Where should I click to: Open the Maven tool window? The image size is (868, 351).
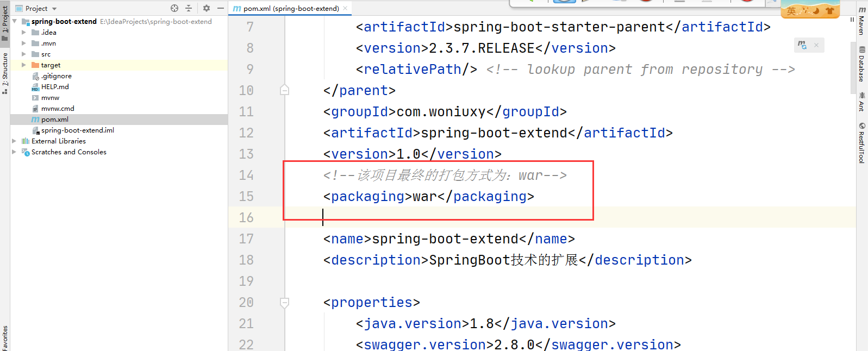coord(862,22)
